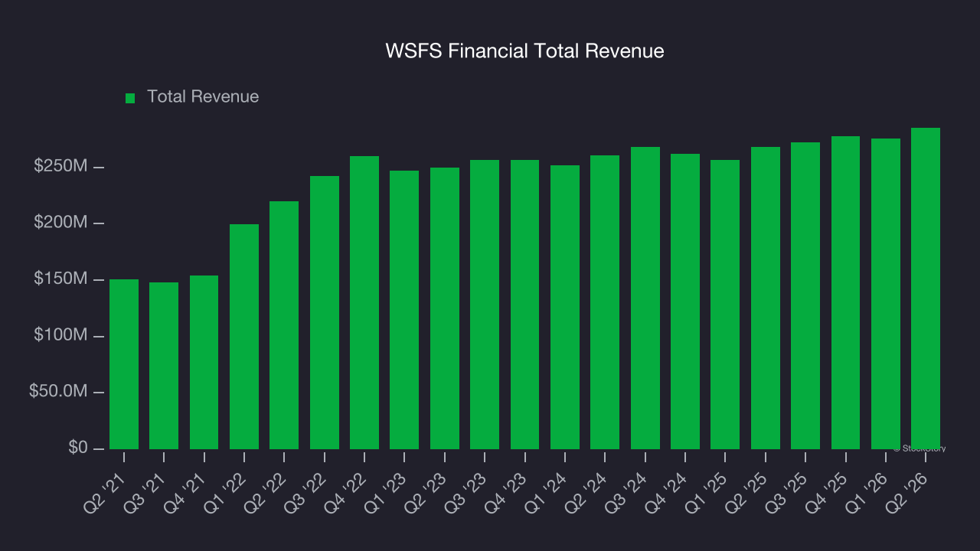Click the Q2 '22 revenue bar

click(x=284, y=325)
